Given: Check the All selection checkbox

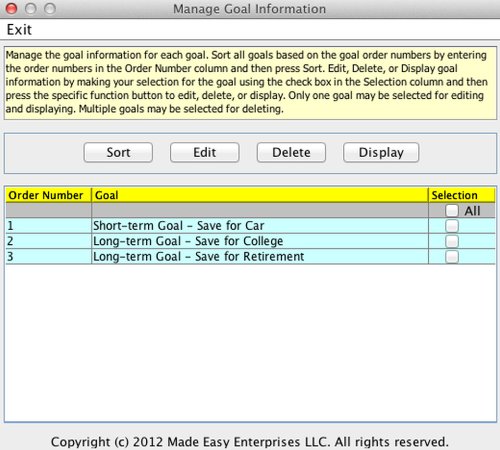Looking at the screenshot, I should (x=452, y=210).
